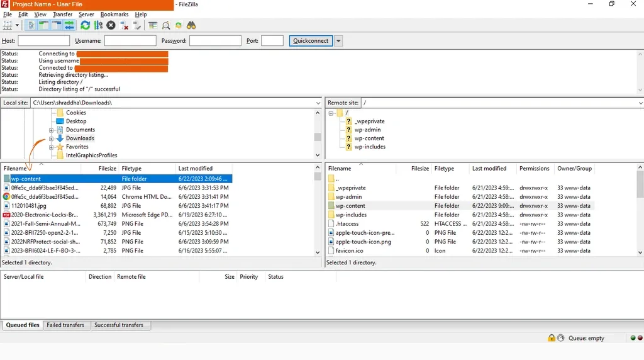Expand the Downloads folder in the local tree
644x360 pixels.
point(52,138)
